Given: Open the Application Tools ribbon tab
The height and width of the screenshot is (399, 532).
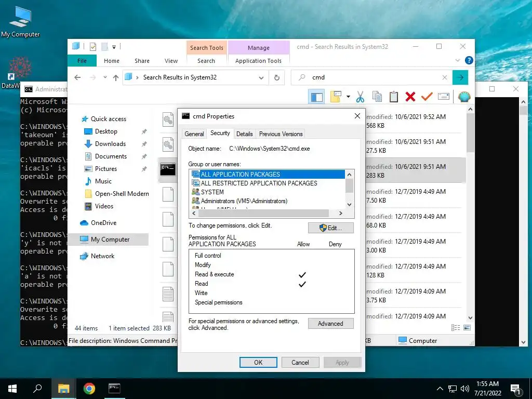Looking at the screenshot, I should 259,61.
